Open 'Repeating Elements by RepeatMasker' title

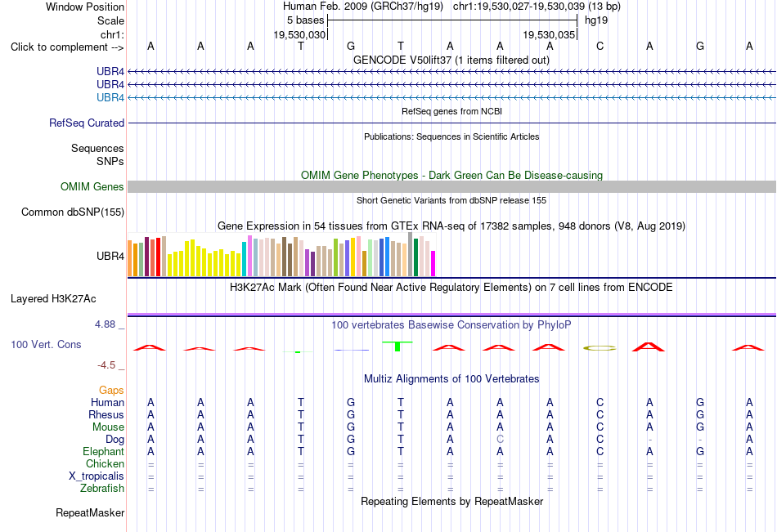click(452, 501)
